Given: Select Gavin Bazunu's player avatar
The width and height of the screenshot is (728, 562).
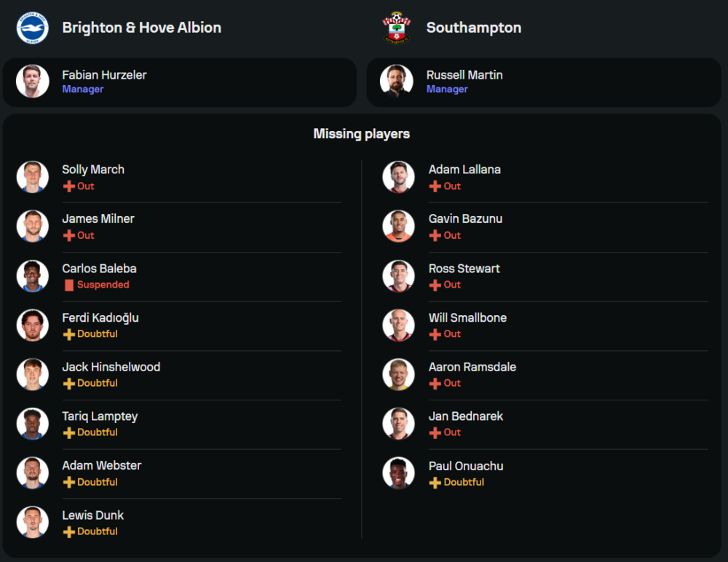Looking at the screenshot, I should [x=399, y=226].
